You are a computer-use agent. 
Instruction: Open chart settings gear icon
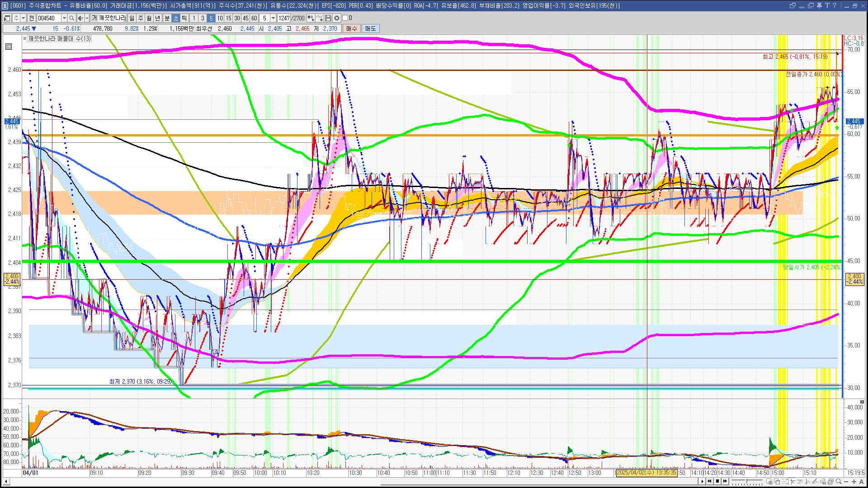click(337, 18)
